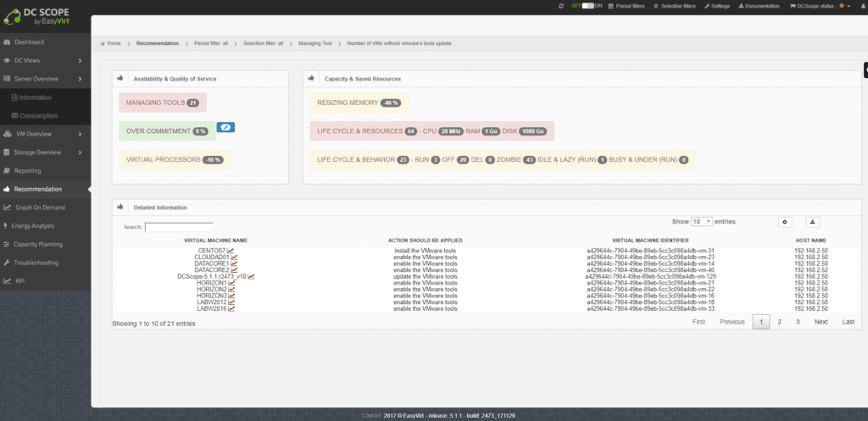The width and height of the screenshot is (868, 421).
Task: Click the refresh icon in top bar
Action: (561, 6)
